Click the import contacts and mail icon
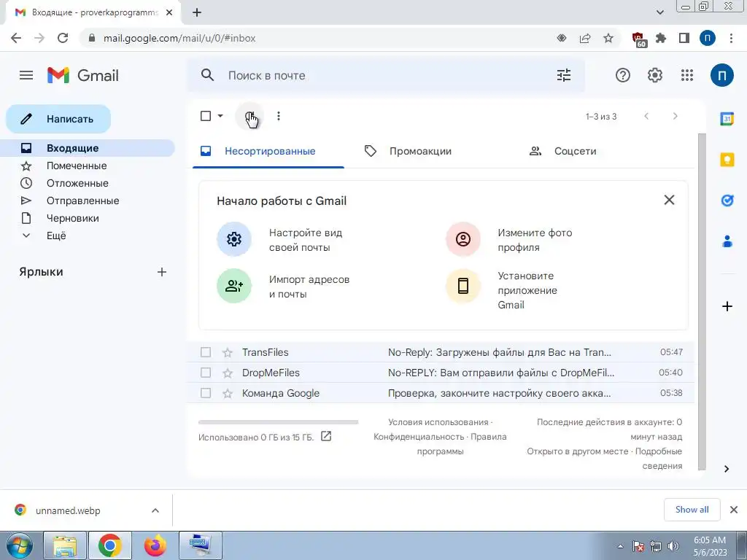 [234, 286]
